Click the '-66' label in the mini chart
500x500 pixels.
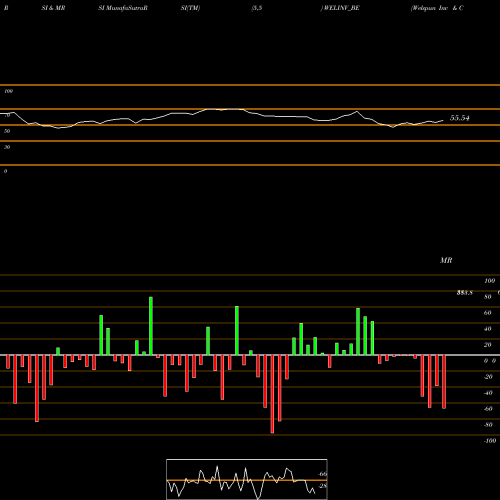pos(323,474)
